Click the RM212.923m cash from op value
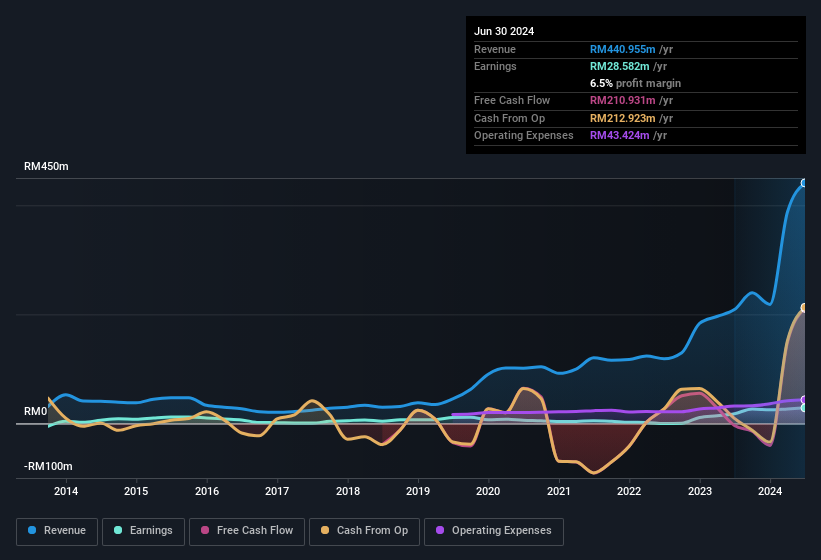This screenshot has width=821, height=560. pos(623,118)
